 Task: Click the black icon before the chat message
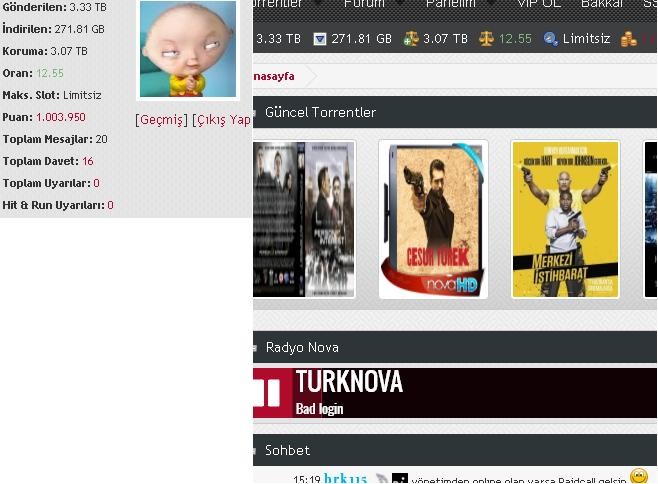pyautogui.click(x=400, y=478)
